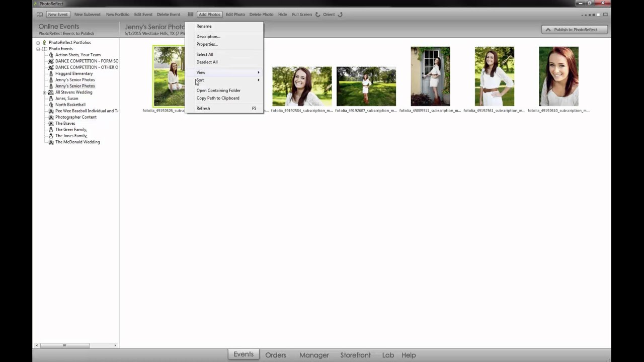Click the Photographer Content icon

click(x=51, y=117)
